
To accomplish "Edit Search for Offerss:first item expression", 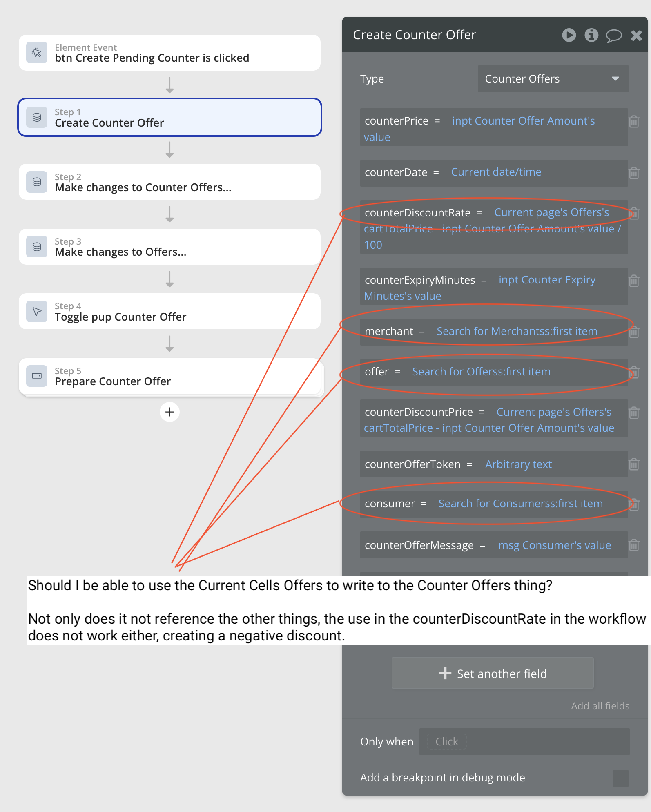I will tap(481, 372).
